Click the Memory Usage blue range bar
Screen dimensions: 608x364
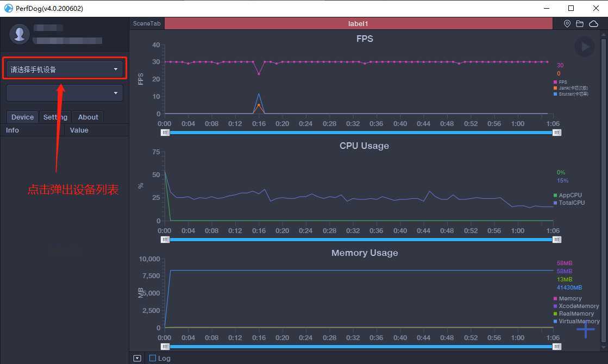(361, 347)
